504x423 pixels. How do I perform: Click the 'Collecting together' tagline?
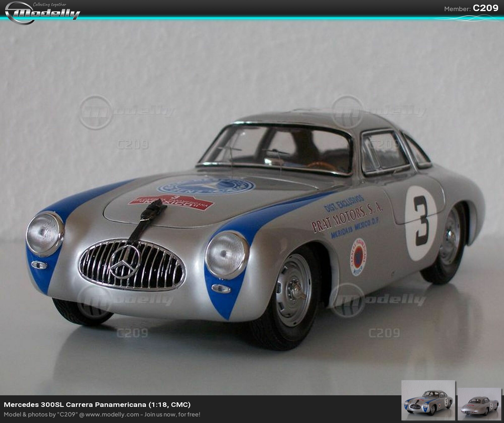point(50,4)
